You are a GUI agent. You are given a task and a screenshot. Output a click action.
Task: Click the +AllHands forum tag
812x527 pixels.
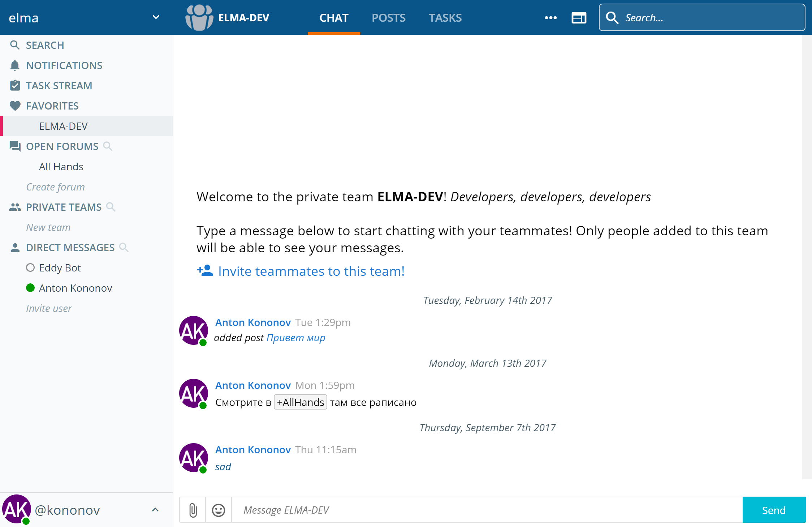(300, 402)
